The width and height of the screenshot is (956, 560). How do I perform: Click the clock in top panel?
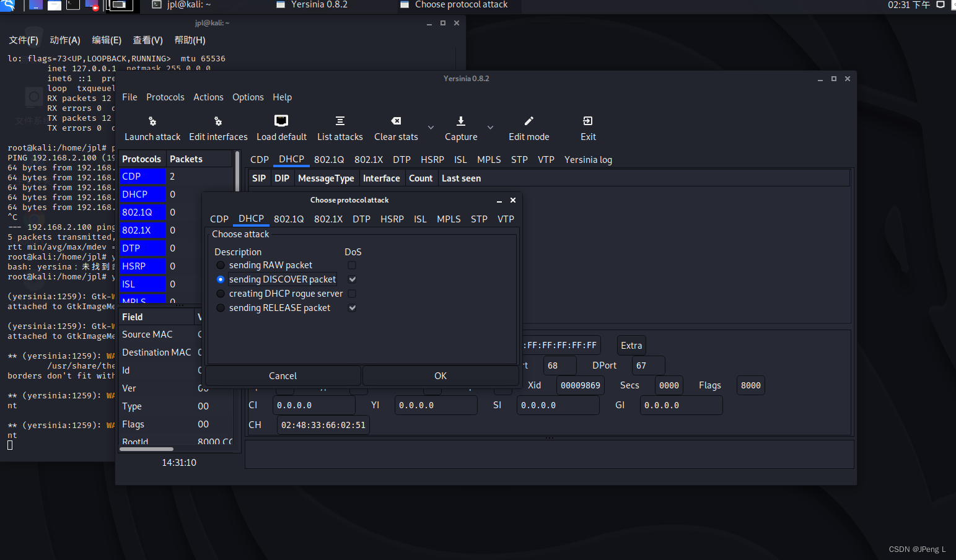coord(909,5)
